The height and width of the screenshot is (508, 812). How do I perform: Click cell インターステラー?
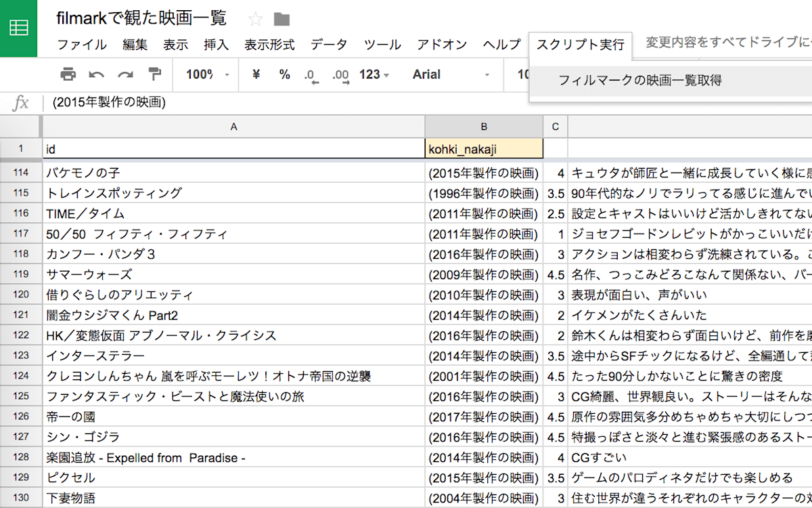(233, 356)
